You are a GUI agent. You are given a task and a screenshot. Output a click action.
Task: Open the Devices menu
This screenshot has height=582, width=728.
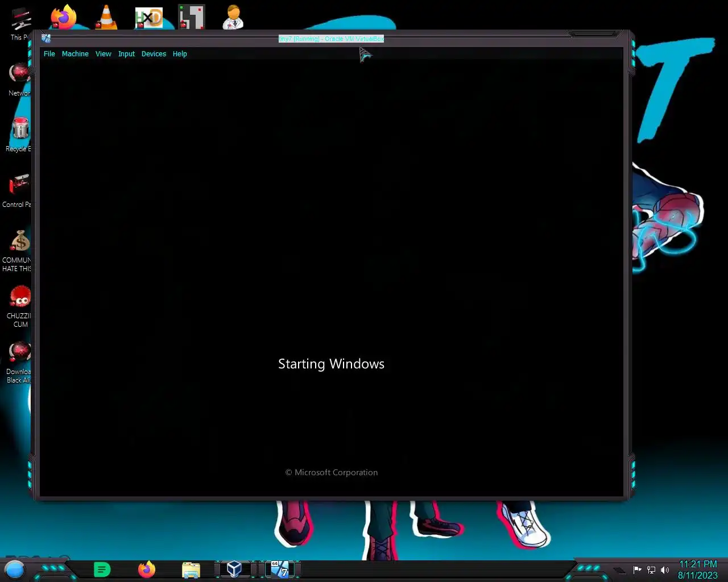click(154, 54)
